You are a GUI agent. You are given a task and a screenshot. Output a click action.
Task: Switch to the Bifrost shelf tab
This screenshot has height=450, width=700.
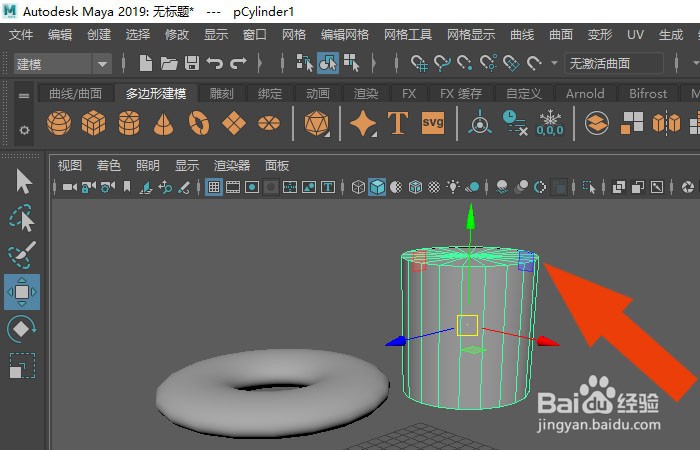pos(648,94)
